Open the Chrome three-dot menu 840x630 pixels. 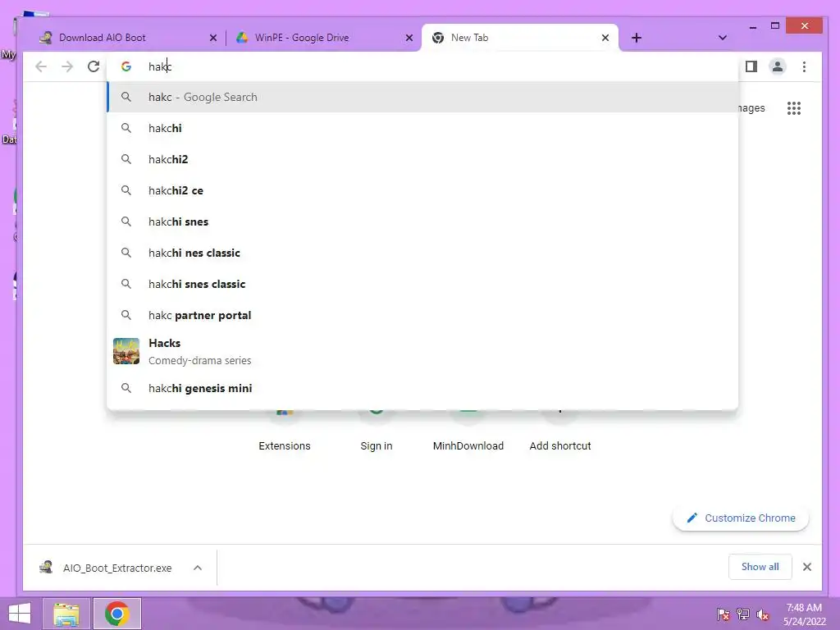coord(804,66)
